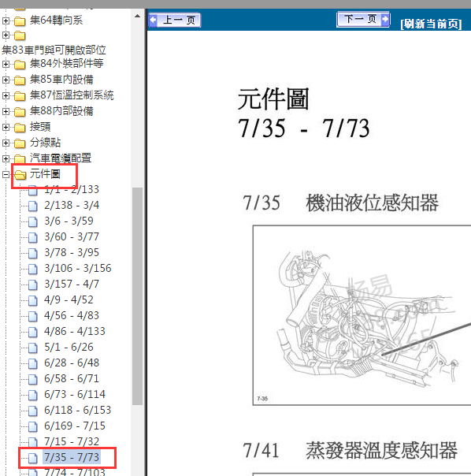Click page icon beside 5/1 - 6/26
471x476 pixels.
click(x=33, y=348)
